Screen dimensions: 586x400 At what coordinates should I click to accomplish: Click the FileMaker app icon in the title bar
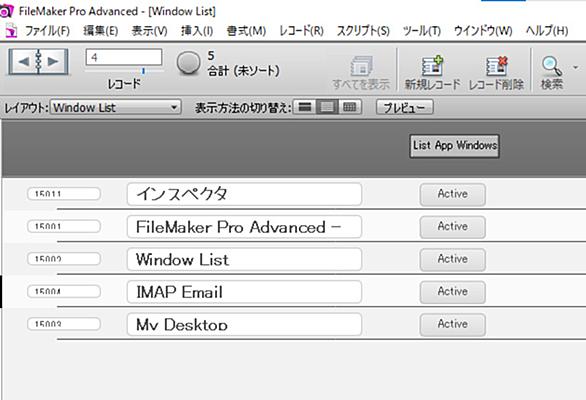(6, 11)
